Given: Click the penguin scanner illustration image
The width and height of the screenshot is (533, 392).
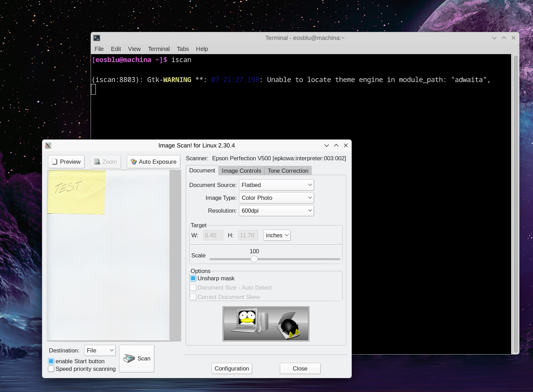Looking at the screenshot, I should point(266,324).
